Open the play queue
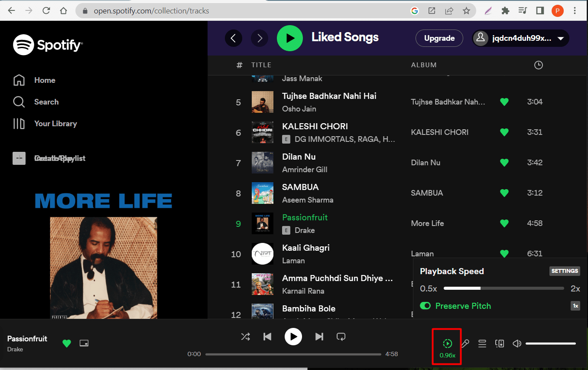Image resolution: width=588 pixels, height=370 pixels. (x=482, y=343)
